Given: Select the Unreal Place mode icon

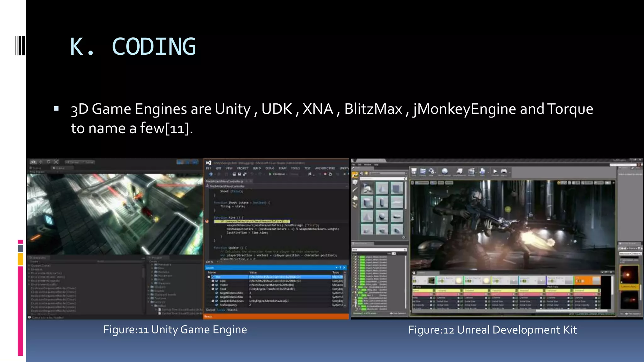Looking at the screenshot, I should click(x=355, y=175).
